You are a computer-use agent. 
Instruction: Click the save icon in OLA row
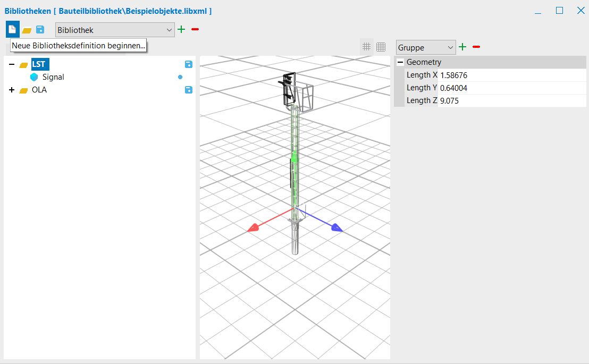[188, 90]
